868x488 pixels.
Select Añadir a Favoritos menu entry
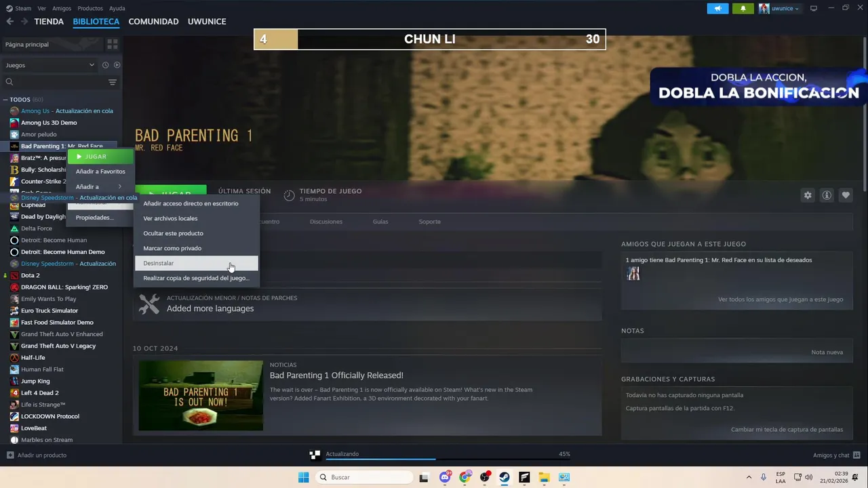coord(100,171)
